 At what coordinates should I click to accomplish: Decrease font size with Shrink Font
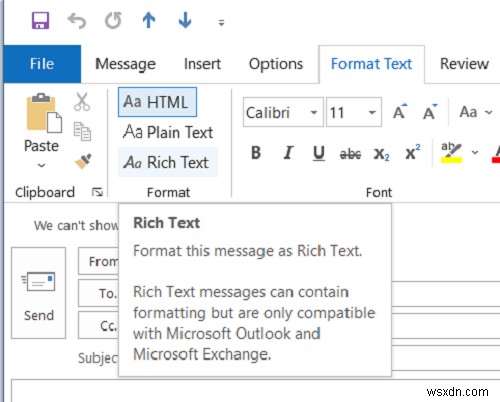click(430, 112)
